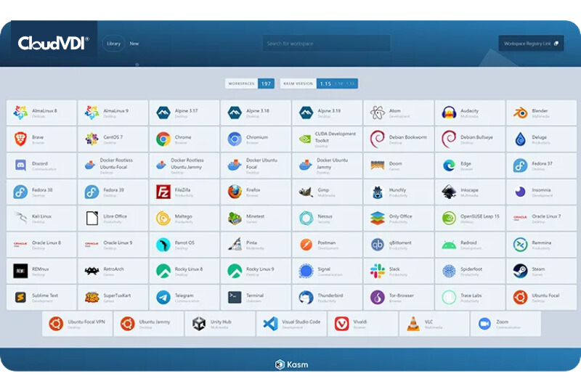The image size is (581, 392).
Task: Select the FileZilla icon
Action: pos(163,192)
